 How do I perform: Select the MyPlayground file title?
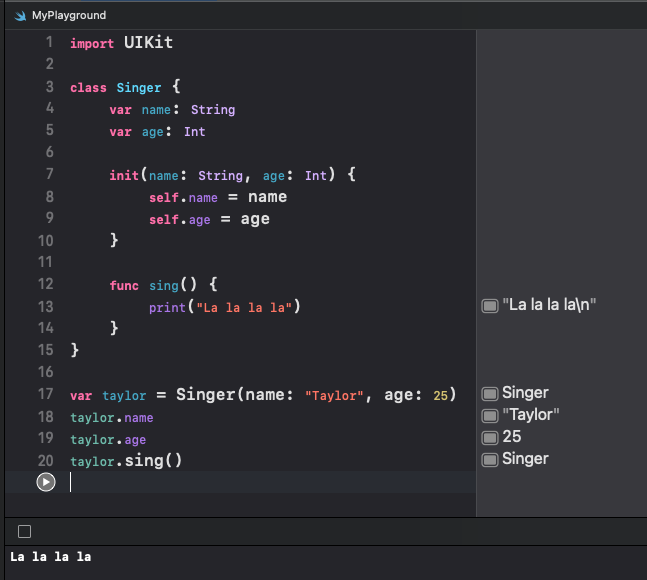coord(69,15)
